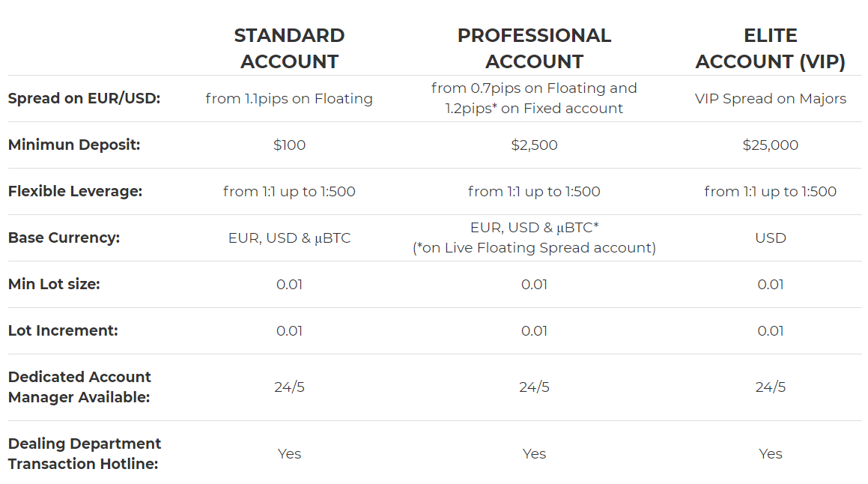Click the Base Currency row label
Image resolution: width=868 pixels, height=484 pixels.
tap(64, 238)
